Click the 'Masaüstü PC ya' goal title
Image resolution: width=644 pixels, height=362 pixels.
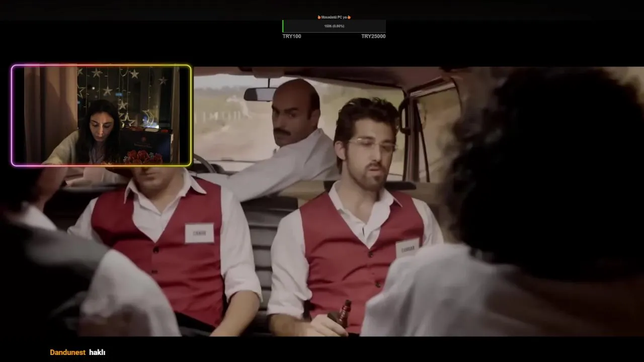(x=334, y=17)
